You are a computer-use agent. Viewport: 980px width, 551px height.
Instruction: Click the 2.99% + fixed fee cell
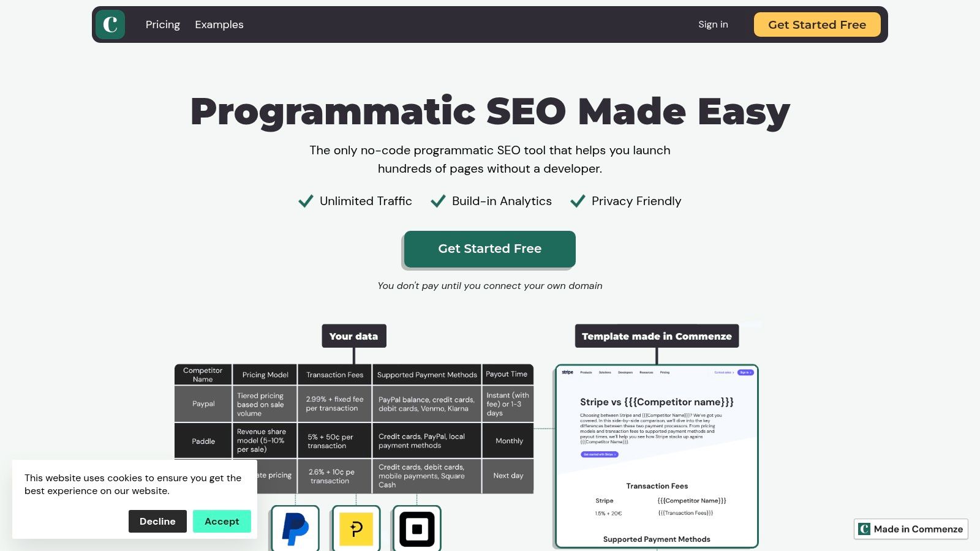click(335, 404)
